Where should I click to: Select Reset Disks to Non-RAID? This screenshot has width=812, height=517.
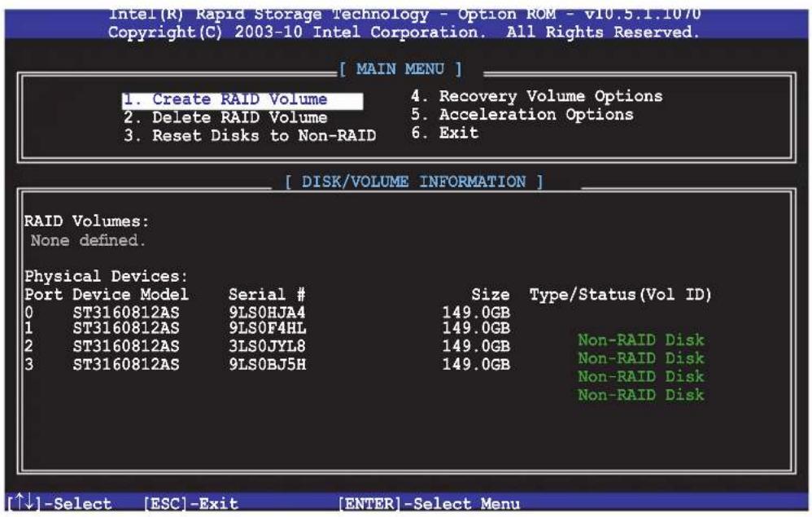250,136
